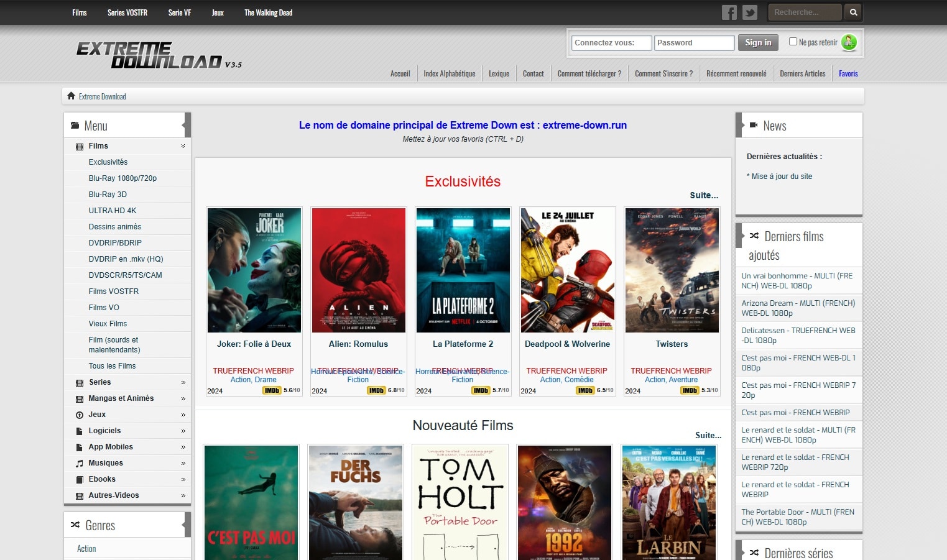Click IMDb badge on Alien: Romulus card

point(376,390)
